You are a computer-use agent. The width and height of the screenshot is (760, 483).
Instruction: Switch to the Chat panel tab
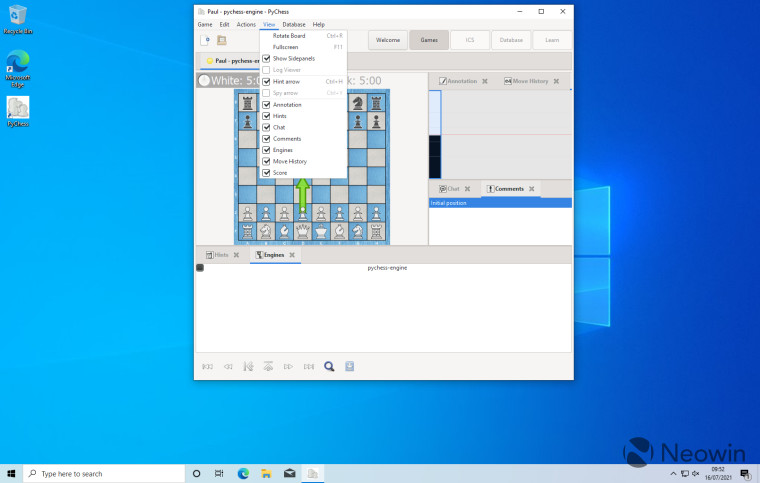[x=449, y=189]
